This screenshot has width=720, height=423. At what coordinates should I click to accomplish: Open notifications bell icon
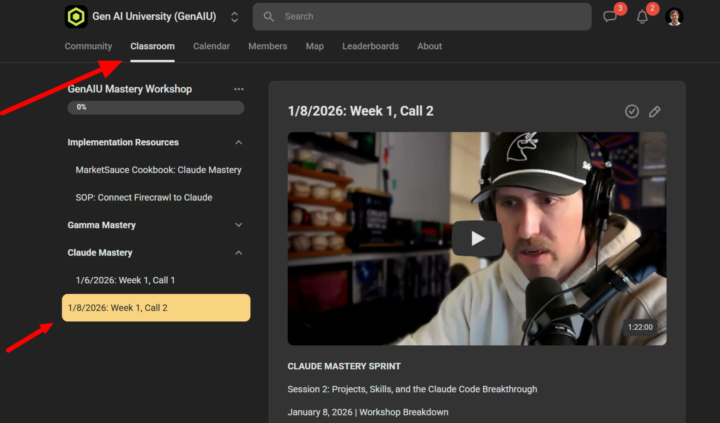click(642, 17)
